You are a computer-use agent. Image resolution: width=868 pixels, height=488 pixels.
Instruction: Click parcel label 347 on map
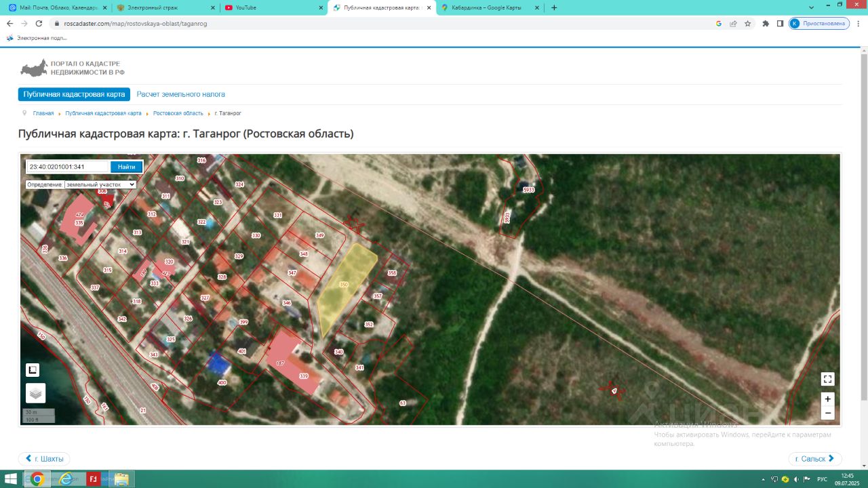click(x=292, y=272)
